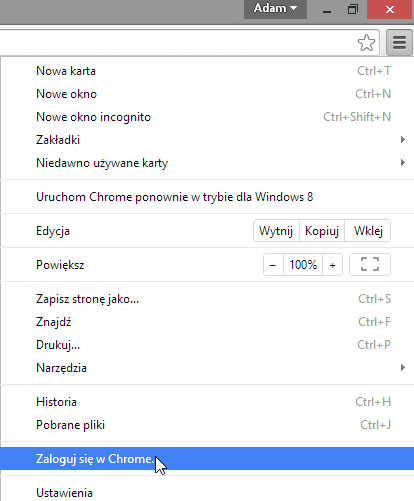Click the Kopiuj button
The image size is (414, 501).
coord(322,231)
